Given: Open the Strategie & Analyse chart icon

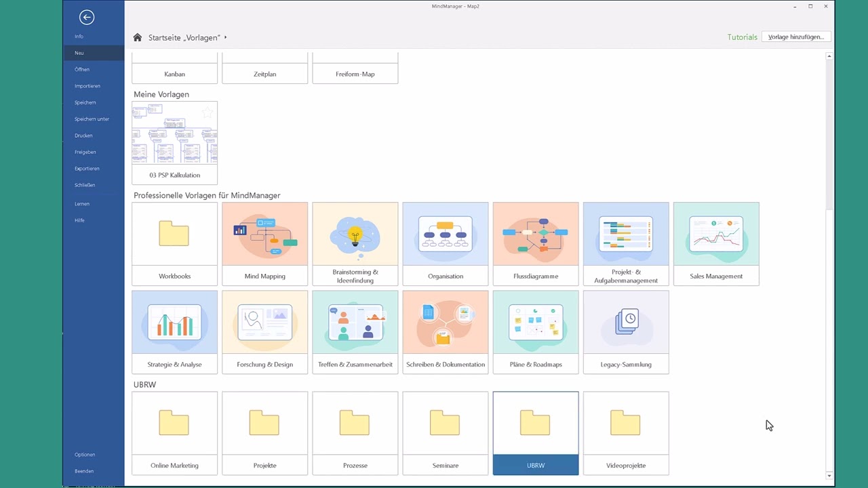Looking at the screenshot, I should [x=174, y=322].
